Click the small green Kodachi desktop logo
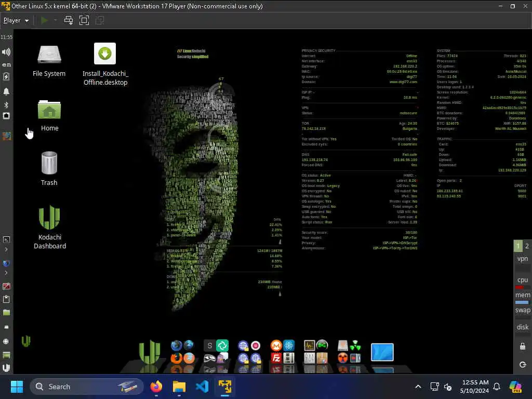The width and height of the screenshot is (532, 399). pos(26,341)
